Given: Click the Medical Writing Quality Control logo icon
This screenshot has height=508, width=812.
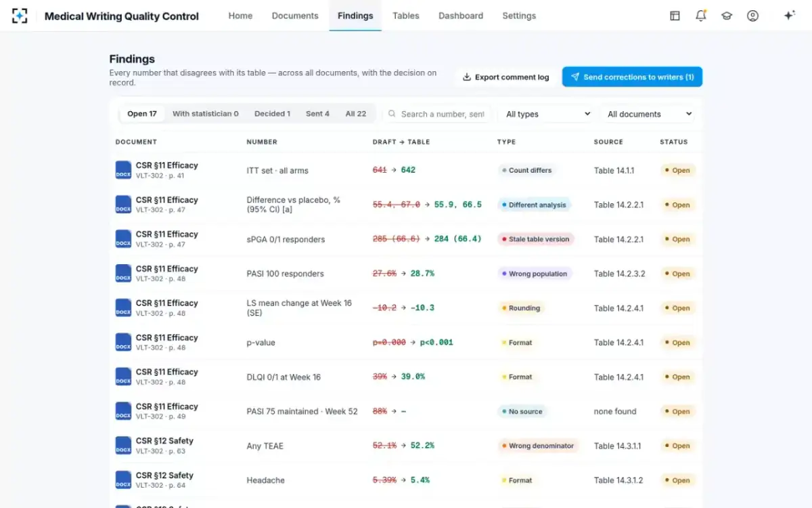Looking at the screenshot, I should pos(20,16).
